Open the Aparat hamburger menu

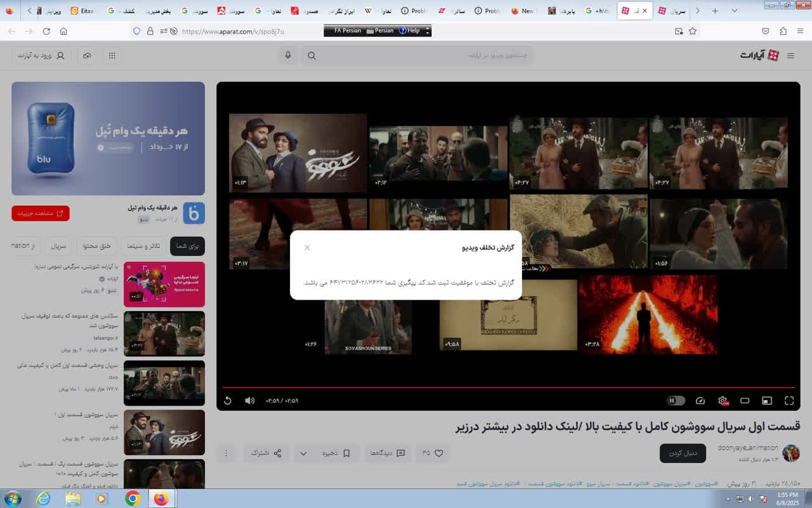[790, 56]
